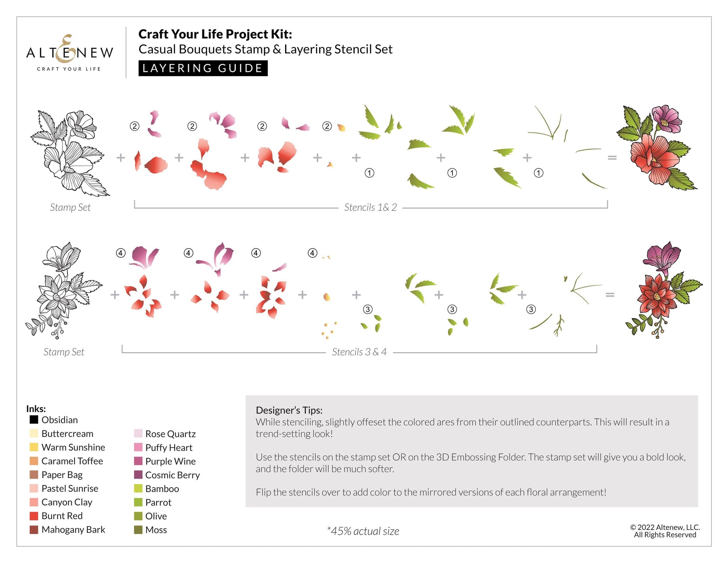728x563 pixels.
Task: Click the Designer's Tips heading
Action: [289, 410]
